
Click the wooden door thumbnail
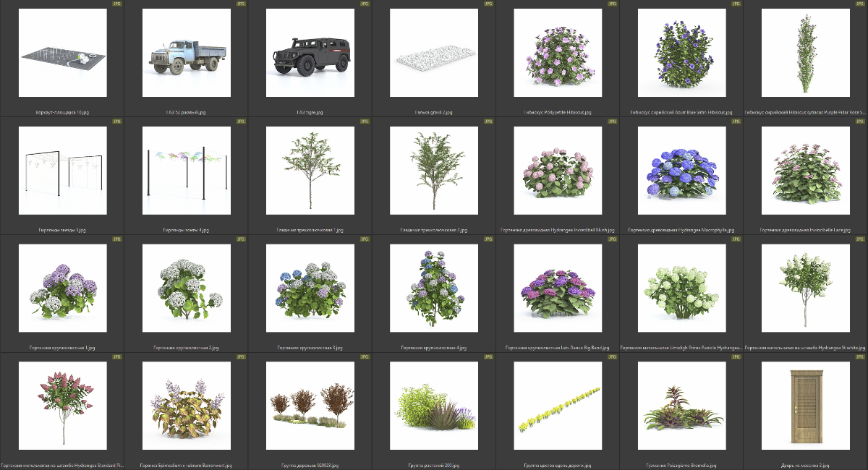pos(805,406)
